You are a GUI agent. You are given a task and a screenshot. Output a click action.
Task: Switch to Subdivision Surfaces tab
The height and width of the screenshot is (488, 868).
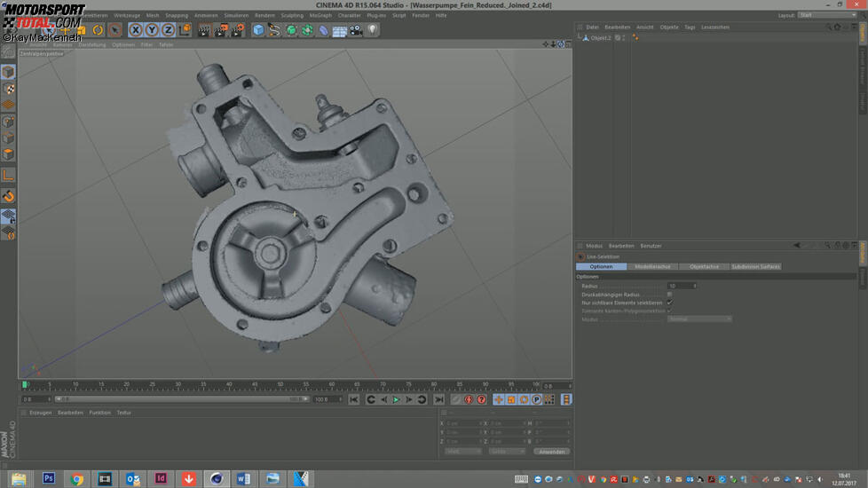755,267
